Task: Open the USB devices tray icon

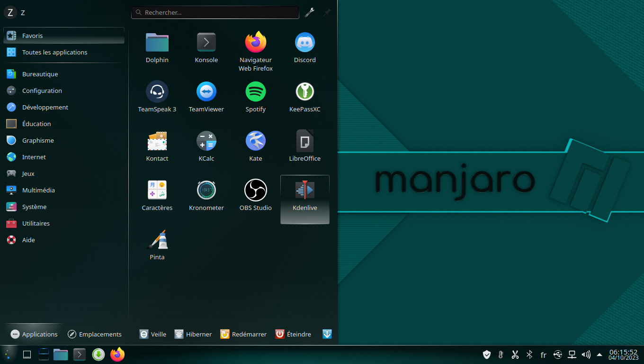Action: tap(558, 355)
